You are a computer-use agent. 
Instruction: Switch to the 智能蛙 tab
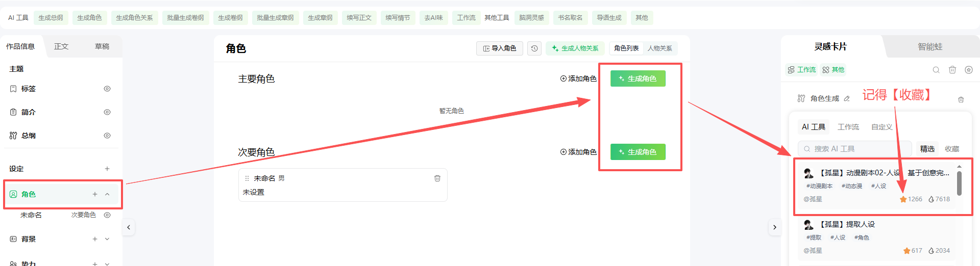click(x=930, y=46)
